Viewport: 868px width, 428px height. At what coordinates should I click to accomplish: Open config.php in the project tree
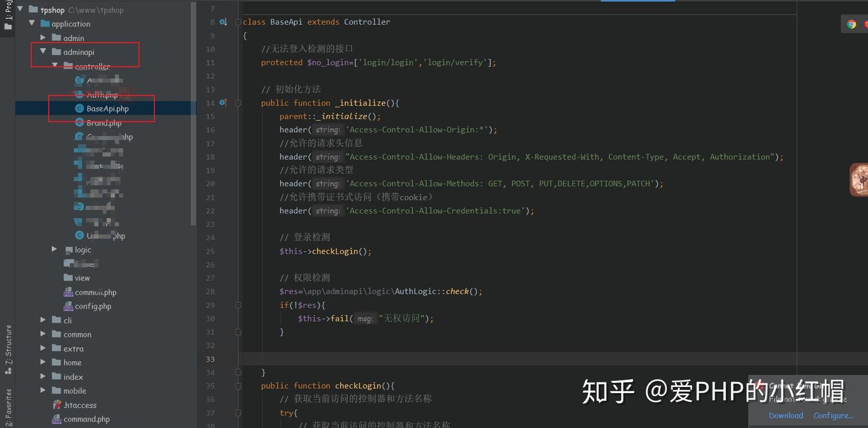pos(93,306)
